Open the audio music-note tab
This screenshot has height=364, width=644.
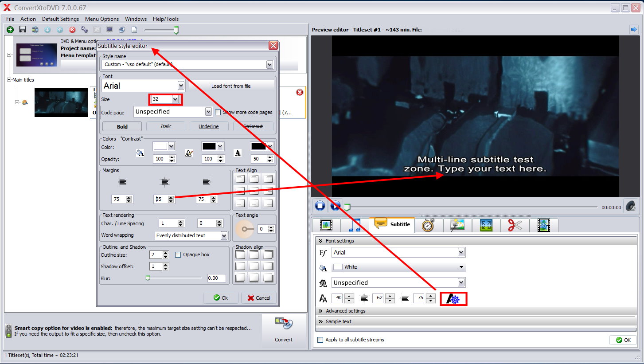click(354, 225)
